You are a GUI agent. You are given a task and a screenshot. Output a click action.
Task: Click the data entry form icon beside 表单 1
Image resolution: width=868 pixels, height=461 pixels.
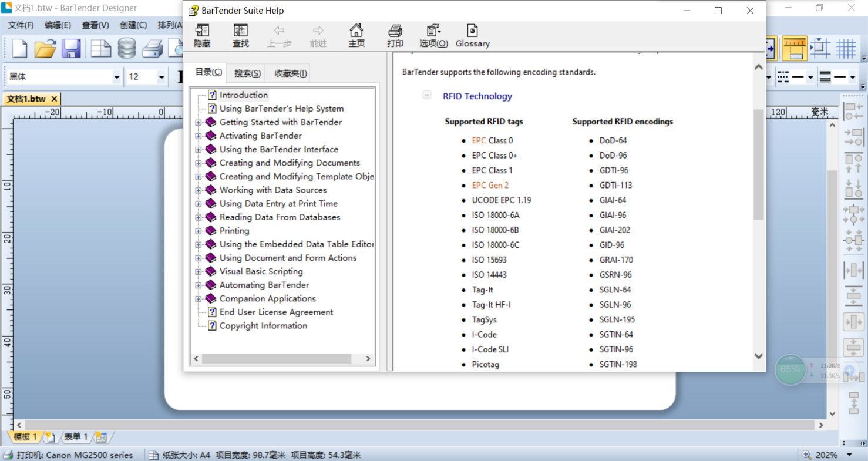(101, 437)
